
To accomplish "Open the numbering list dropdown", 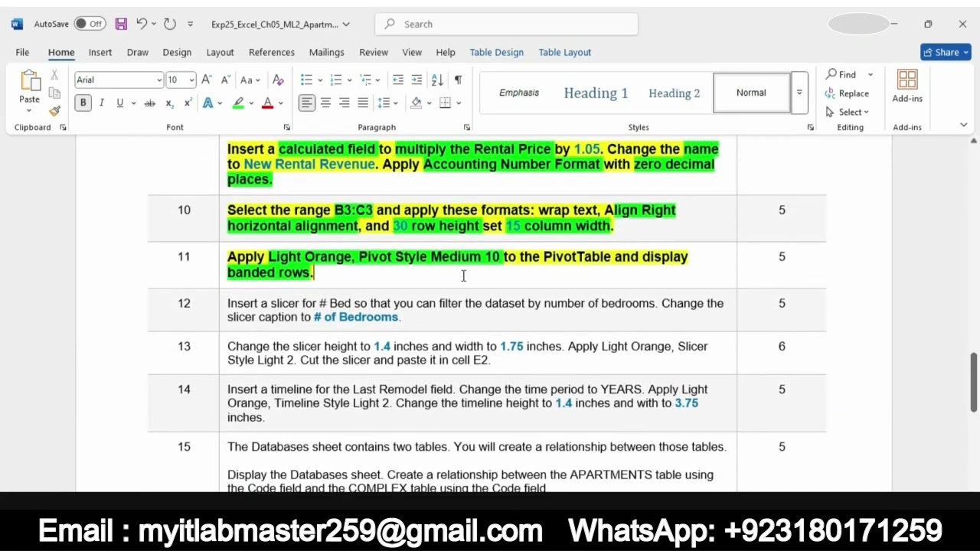I will click(349, 80).
